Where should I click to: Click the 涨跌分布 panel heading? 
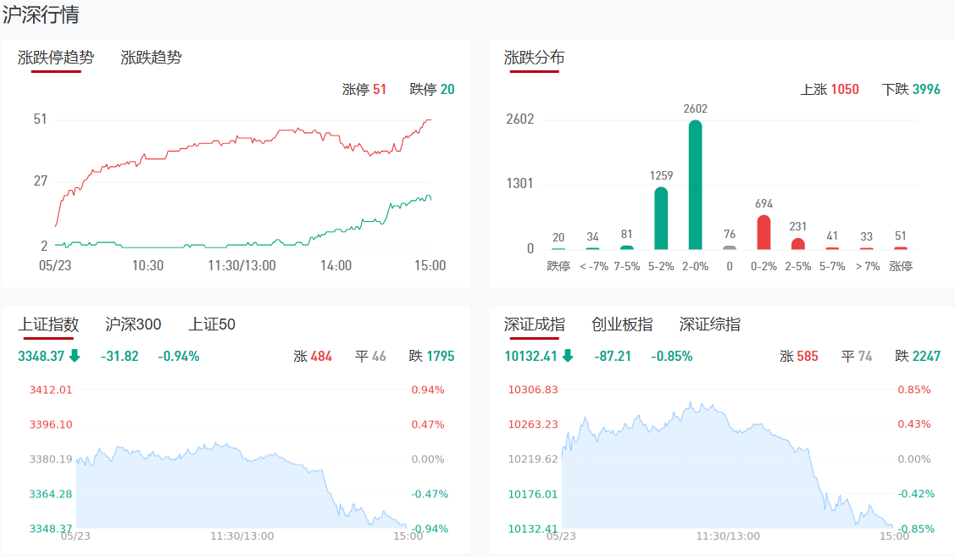(535, 58)
